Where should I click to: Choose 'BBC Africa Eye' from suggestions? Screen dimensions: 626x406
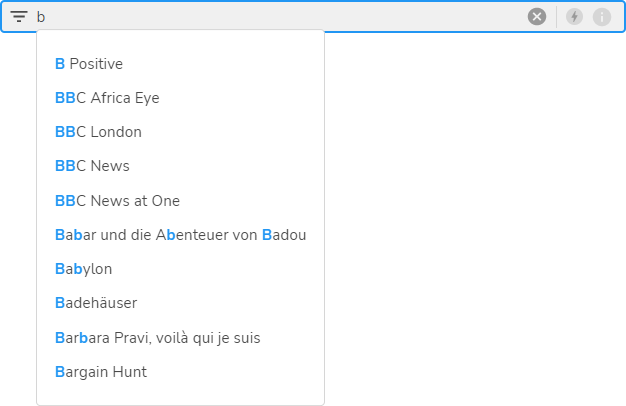(107, 98)
